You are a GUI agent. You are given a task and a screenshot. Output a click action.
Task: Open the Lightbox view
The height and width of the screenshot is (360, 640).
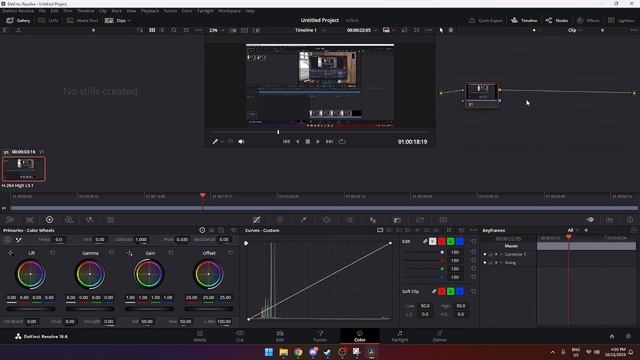coord(621,20)
